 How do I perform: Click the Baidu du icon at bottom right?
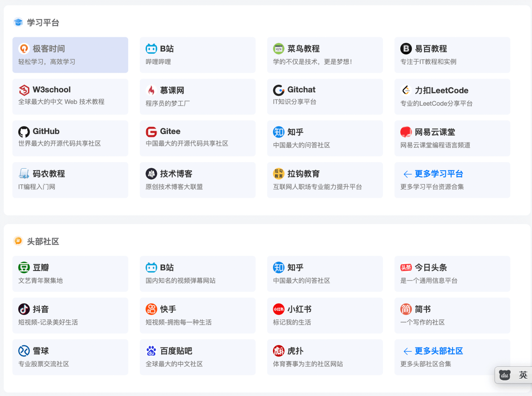pos(505,375)
